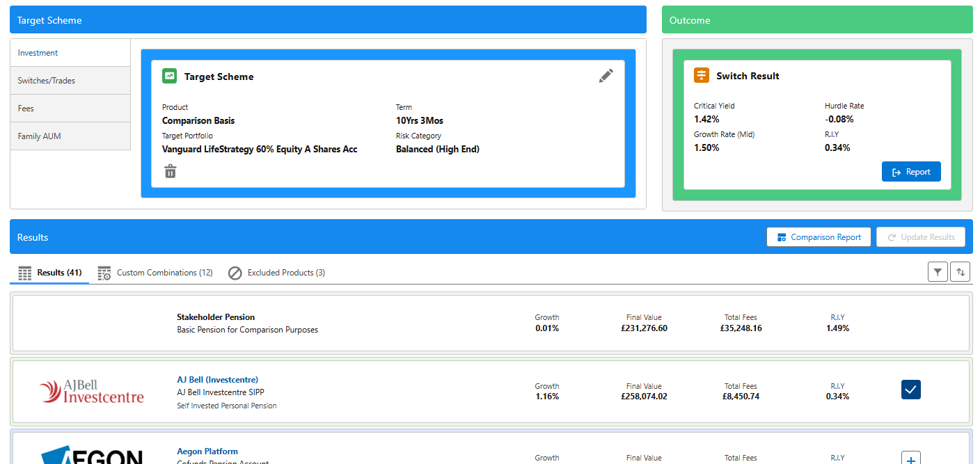980x464 pixels.
Task: Switch to Custom Combinations (12) tab
Action: pos(155,273)
